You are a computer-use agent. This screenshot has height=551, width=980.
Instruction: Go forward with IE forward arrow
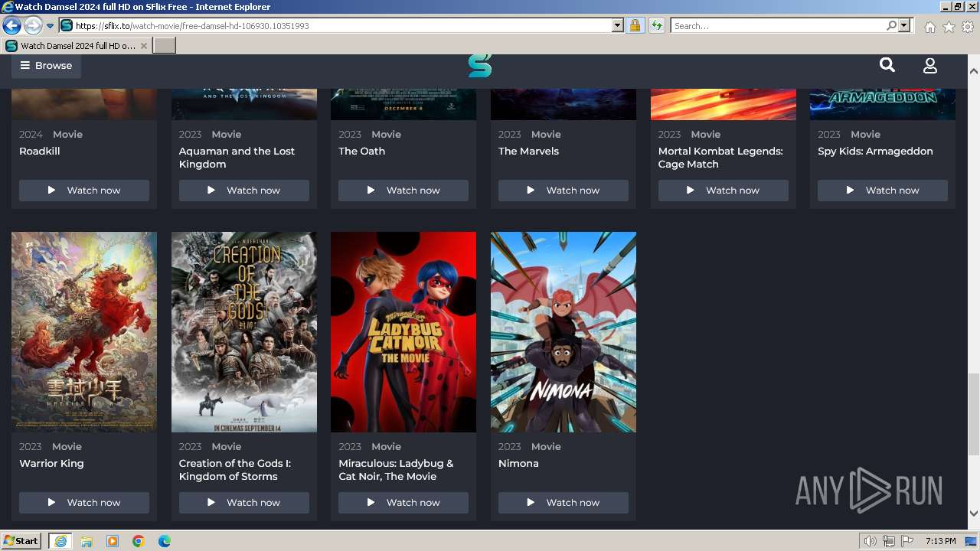(x=33, y=25)
